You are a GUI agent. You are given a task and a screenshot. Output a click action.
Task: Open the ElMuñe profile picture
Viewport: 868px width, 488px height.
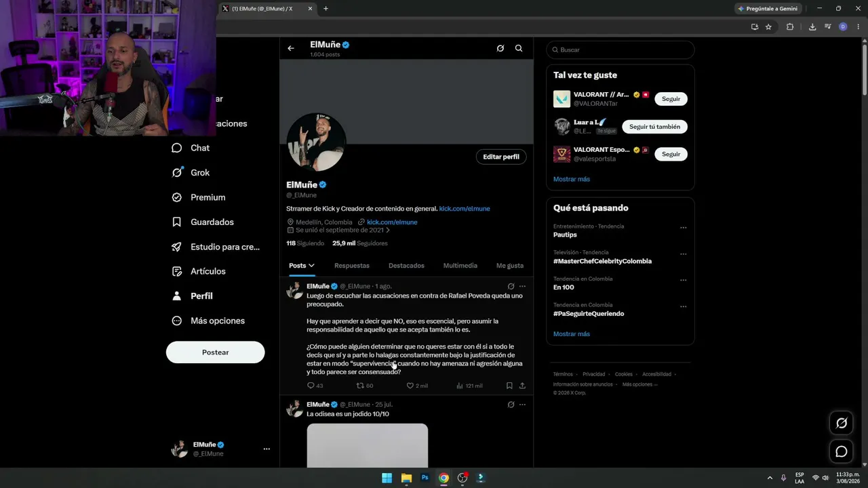(316, 142)
